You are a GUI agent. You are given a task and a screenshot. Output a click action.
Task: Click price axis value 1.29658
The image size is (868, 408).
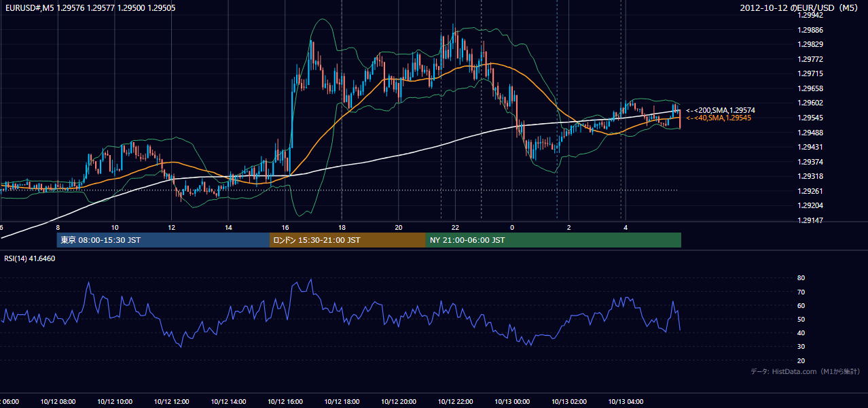click(810, 88)
